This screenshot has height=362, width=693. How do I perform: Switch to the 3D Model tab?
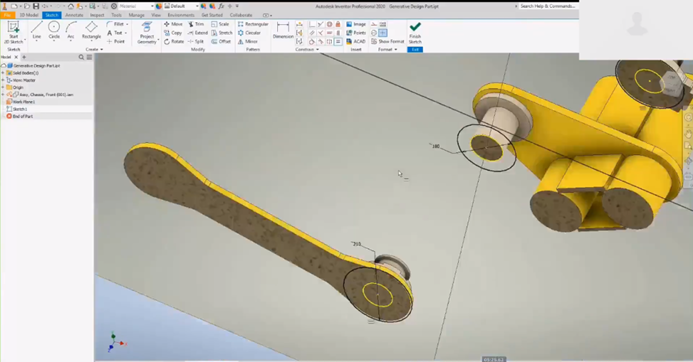(29, 15)
